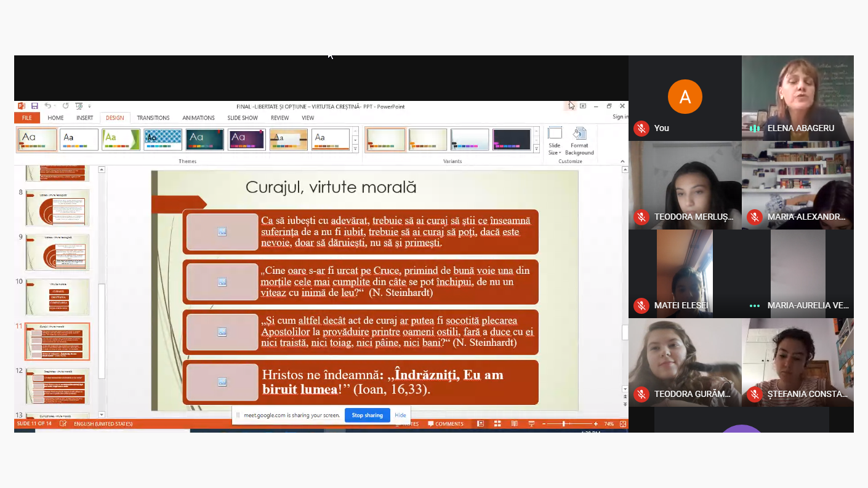
Task: Click Hide link on sharing bar
Action: pyautogui.click(x=400, y=415)
